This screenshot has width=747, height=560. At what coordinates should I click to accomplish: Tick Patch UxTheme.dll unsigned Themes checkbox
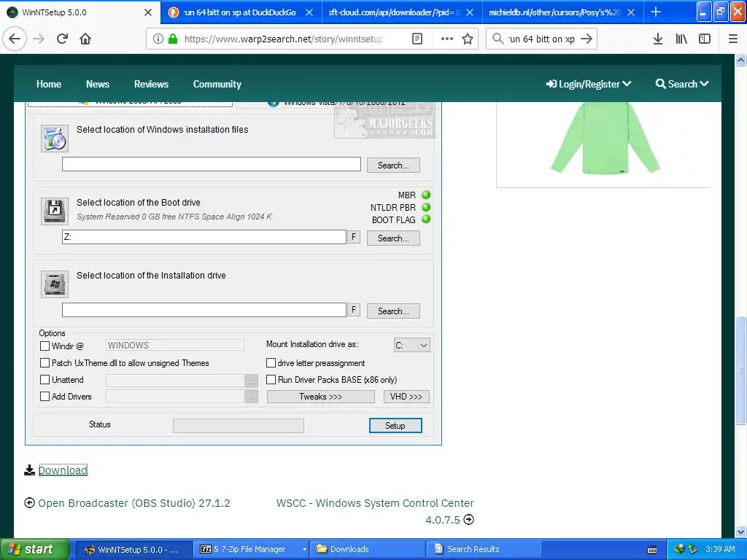coord(44,363)
